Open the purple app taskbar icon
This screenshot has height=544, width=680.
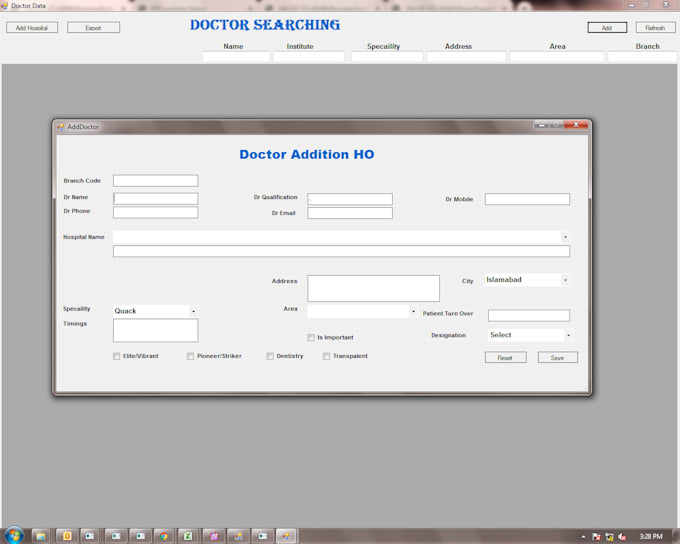click(214, 536)
